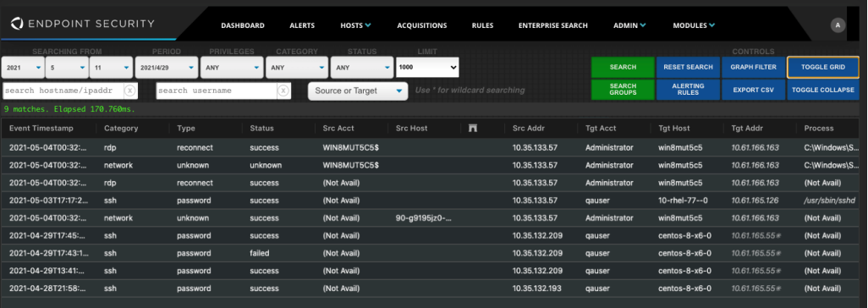
Task: Sort by Category column header
Action: [x=121, y=128]
